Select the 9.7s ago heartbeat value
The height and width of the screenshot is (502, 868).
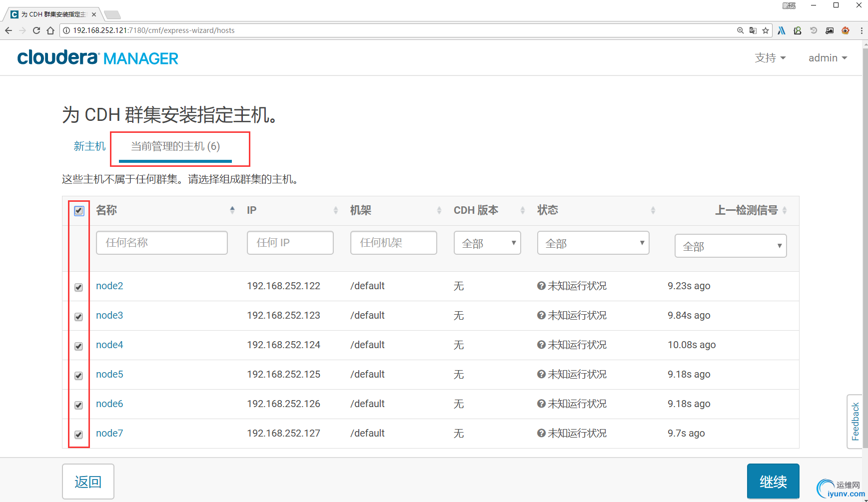pos(686,433)
